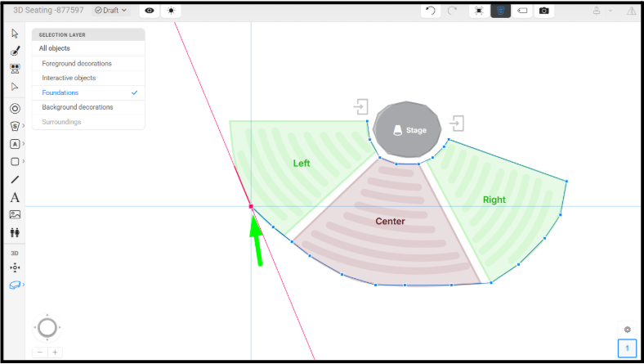Click the entrance icon left of Stage

360,106
